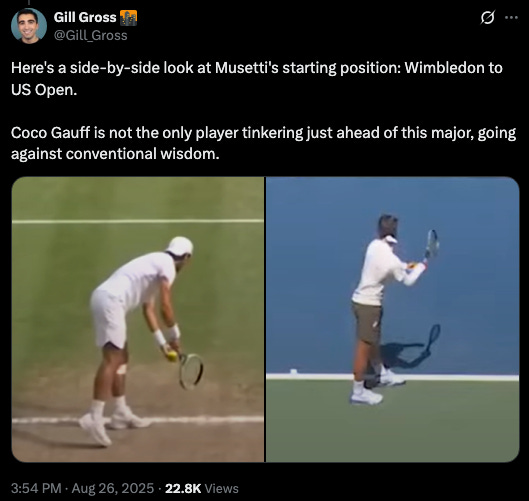This screenshot has height=501, width=529.
Task: Click the Coco Gauff paragraph text
Action: (x=263, y=143)
